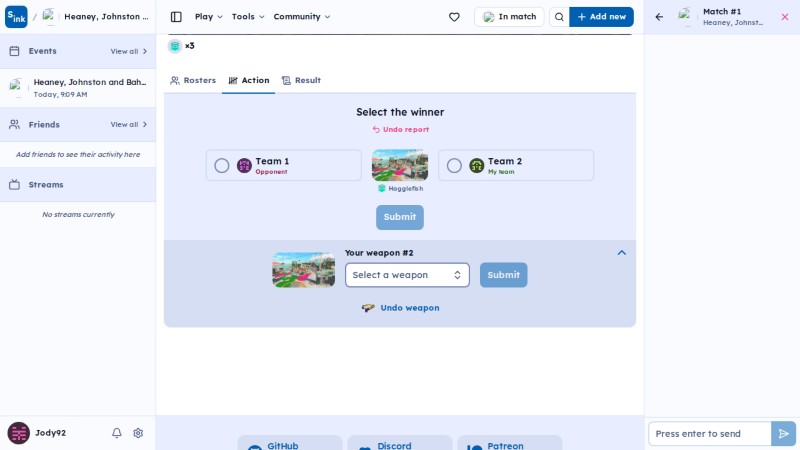
Task: Send chat message arrow icon
Action: pyautogui.click(x=784, y=434)
